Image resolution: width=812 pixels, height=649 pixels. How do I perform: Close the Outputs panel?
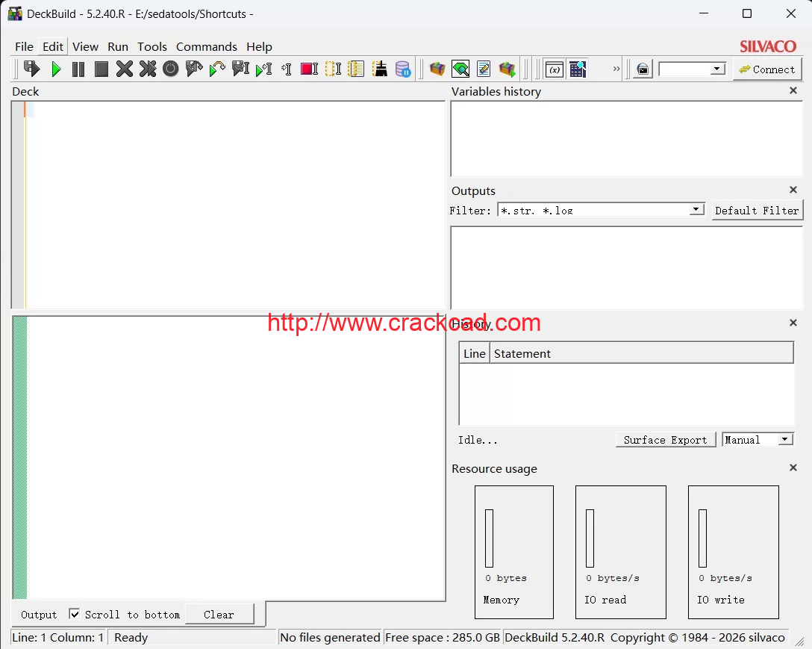coord(793,190)
